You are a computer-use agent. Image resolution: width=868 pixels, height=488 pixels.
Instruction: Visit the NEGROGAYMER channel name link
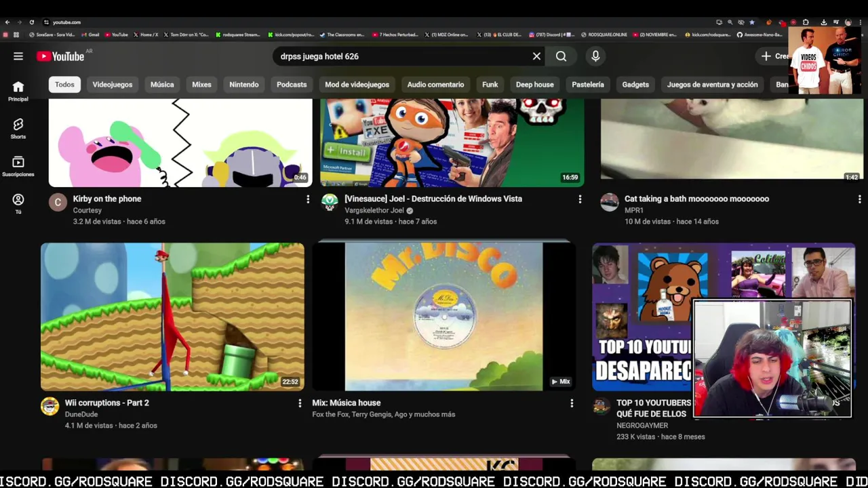click(642, 426)
